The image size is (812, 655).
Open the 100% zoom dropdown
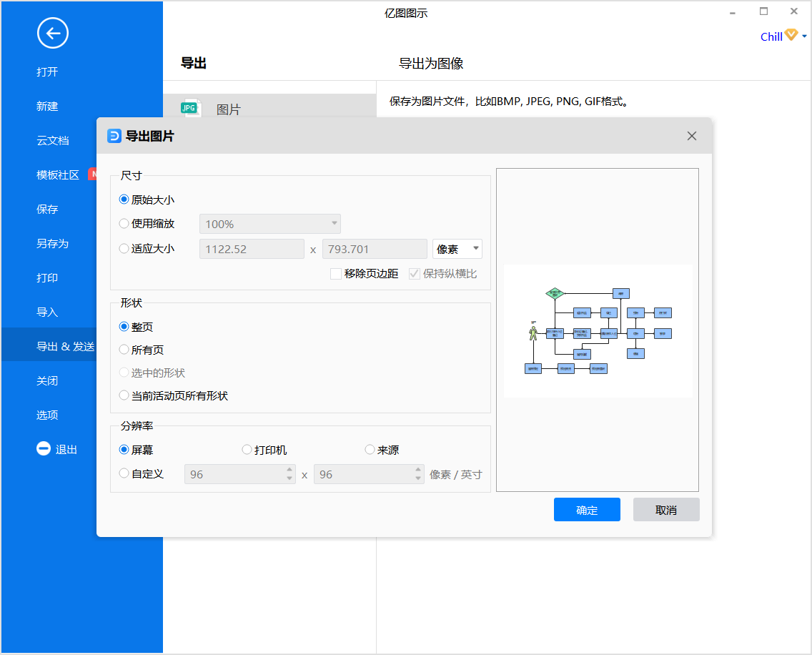tap(269, 224)
